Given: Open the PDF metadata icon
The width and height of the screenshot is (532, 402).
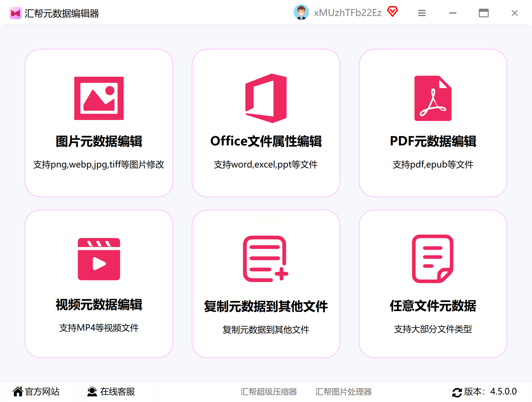Looking at the screenshot, I should click(x=433, y=98).
